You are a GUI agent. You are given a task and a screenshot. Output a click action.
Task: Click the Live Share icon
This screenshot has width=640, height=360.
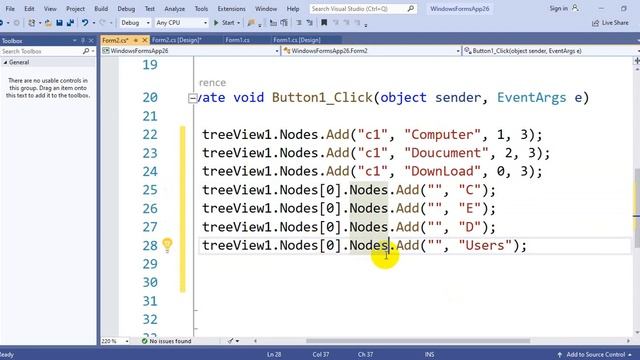596,23
